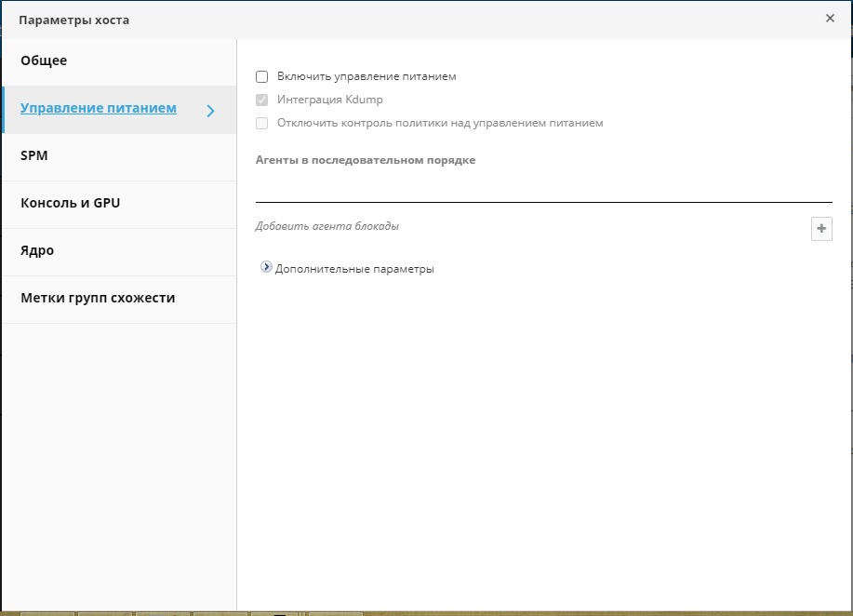
Task: Click the blue chevron beside Управление питанием
Action: click(x=210, y=111)
